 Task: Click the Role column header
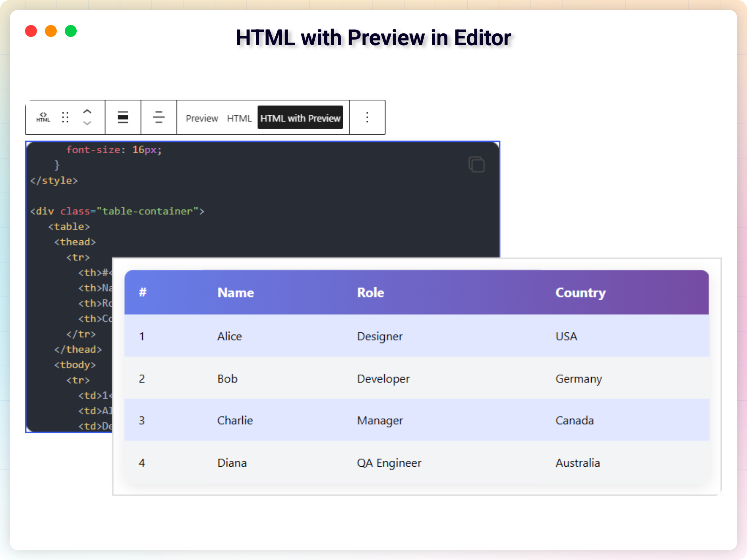point(370,292)
